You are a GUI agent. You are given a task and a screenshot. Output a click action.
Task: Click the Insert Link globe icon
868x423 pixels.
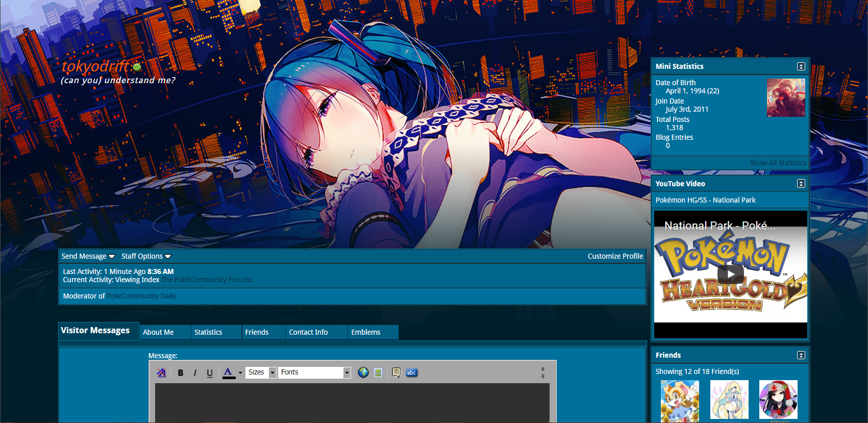363,372
